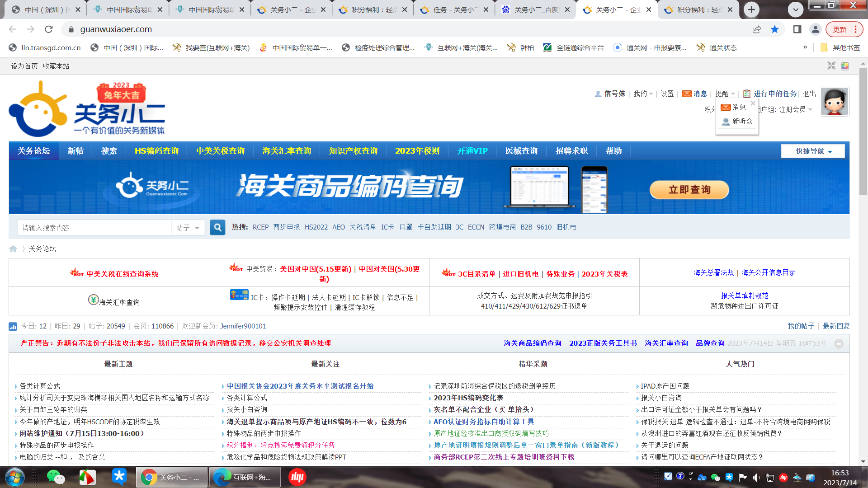The image size is (868, 488).
Task: Open the 2023年税则 nav item
Action: tap(417, 151)
